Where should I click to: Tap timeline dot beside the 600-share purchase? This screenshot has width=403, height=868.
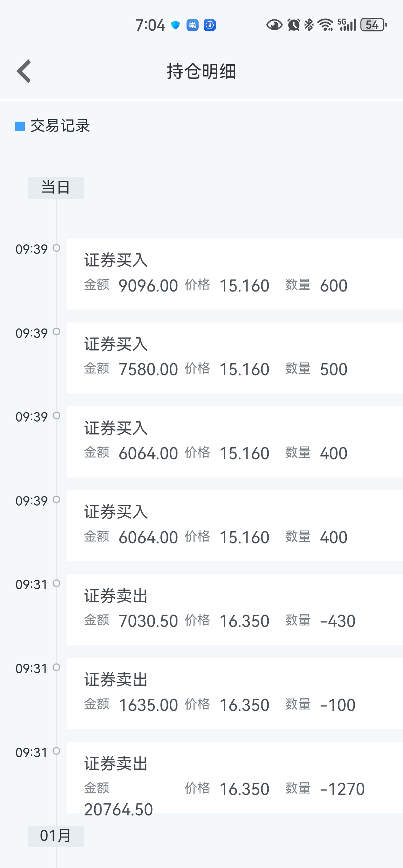pyautogui.click(x=56, y=248)
